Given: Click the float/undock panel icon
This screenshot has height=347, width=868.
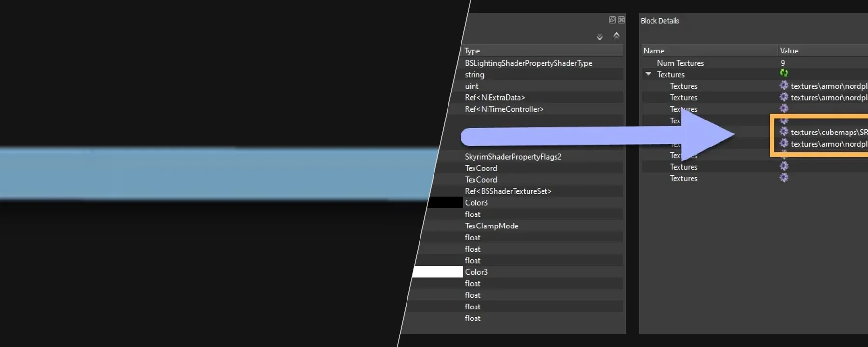Looking at the screenshot, I should [612, 20].
